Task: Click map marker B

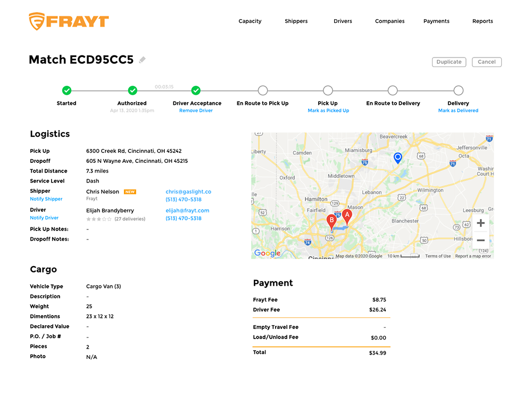Action: (331, 222)
